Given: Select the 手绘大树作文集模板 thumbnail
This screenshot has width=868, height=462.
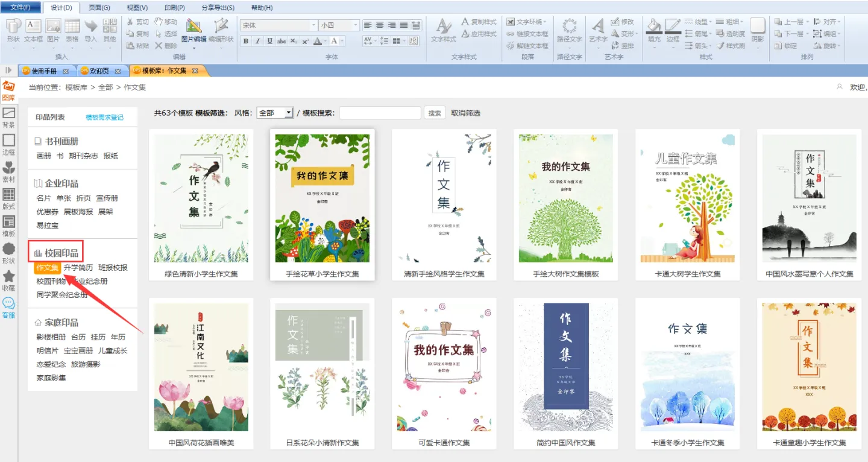Looking at the screenshot, I should [565, 198].
